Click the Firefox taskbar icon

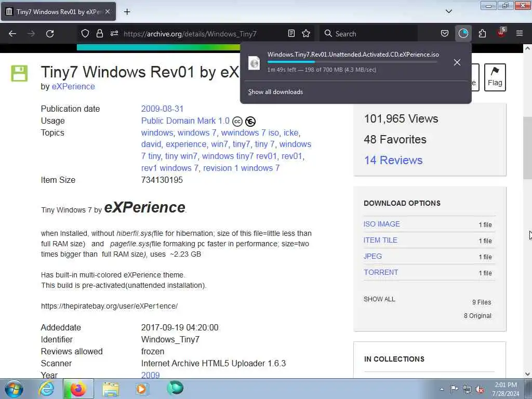(x=78, y=389)
